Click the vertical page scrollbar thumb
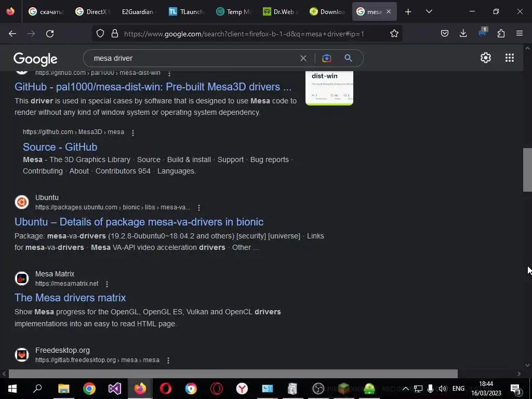This screenshot has width=532, height=399. [x=527, y=170]
